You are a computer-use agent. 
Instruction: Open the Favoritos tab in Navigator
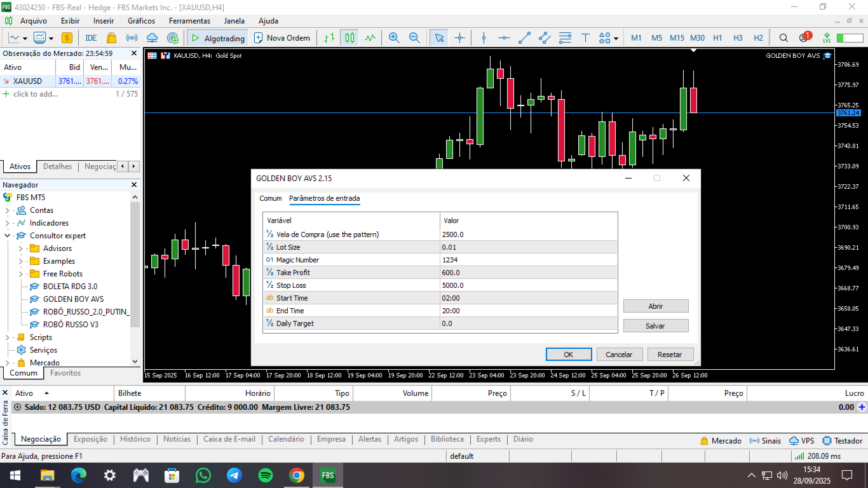point(65,373)
